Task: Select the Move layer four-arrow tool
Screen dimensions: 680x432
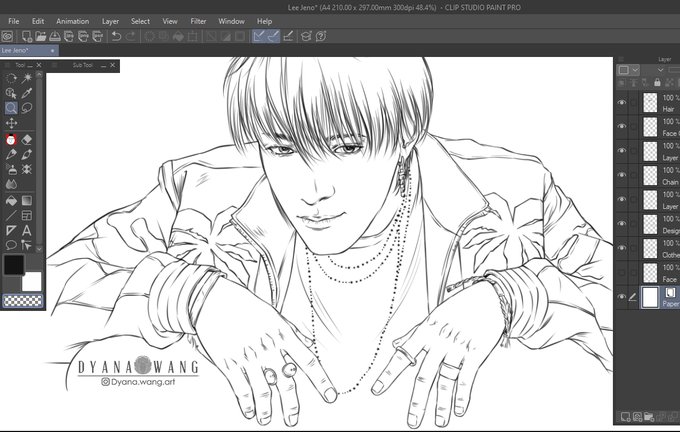Action: click(11, 123)
